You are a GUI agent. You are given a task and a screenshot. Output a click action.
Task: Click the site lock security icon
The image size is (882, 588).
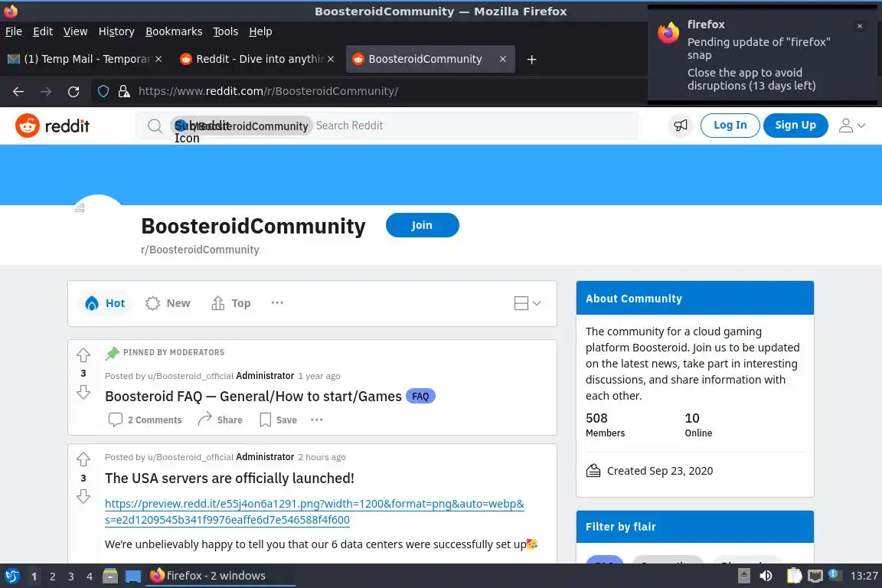[124, 91]
